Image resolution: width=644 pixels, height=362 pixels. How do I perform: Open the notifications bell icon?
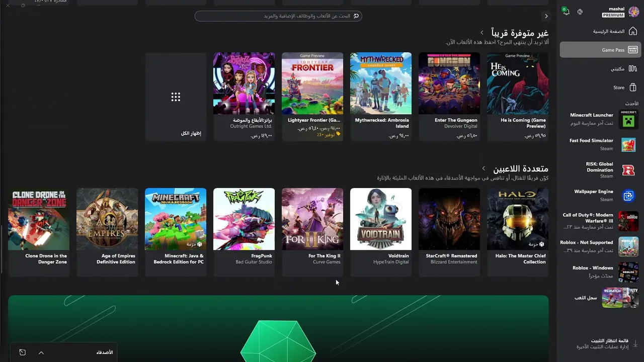[x=566, y=12]
